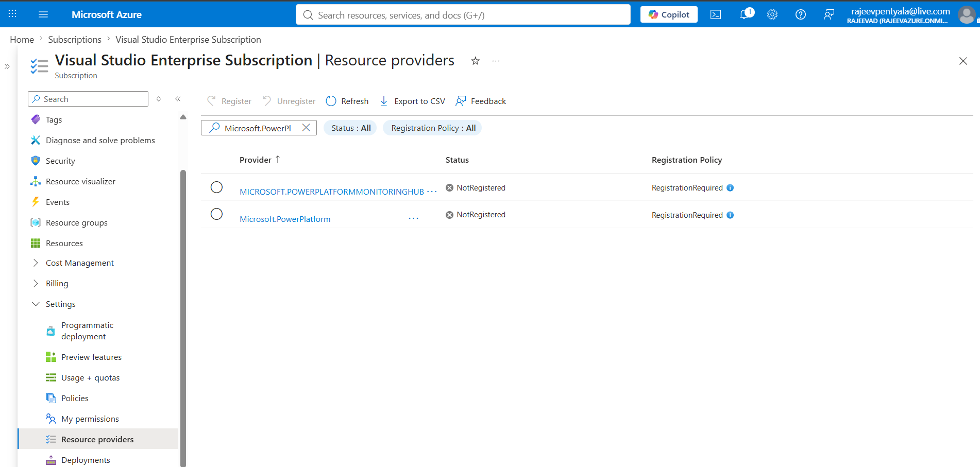Click the Tags icon in sidebar

[36, 119]
